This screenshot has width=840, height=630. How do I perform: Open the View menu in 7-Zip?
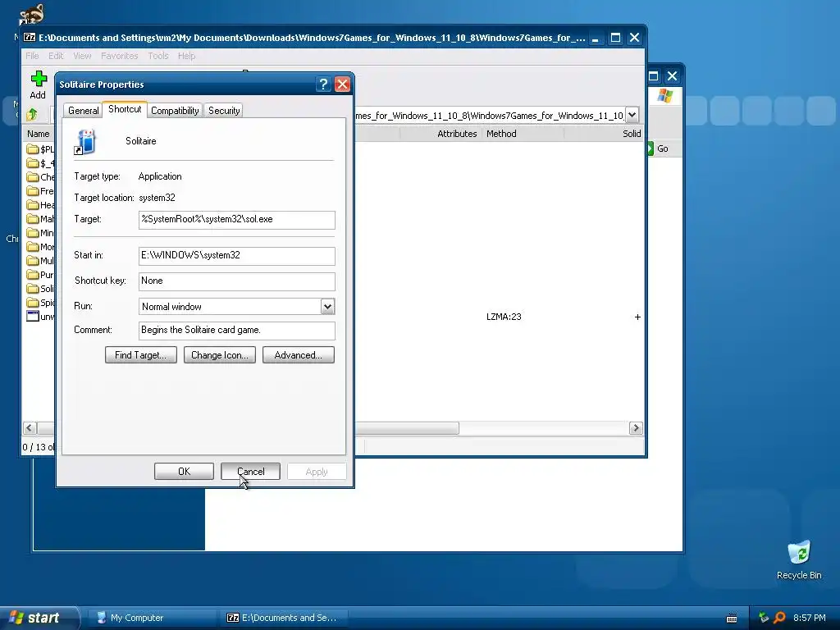pyautogui.click(x=82, y=56)
